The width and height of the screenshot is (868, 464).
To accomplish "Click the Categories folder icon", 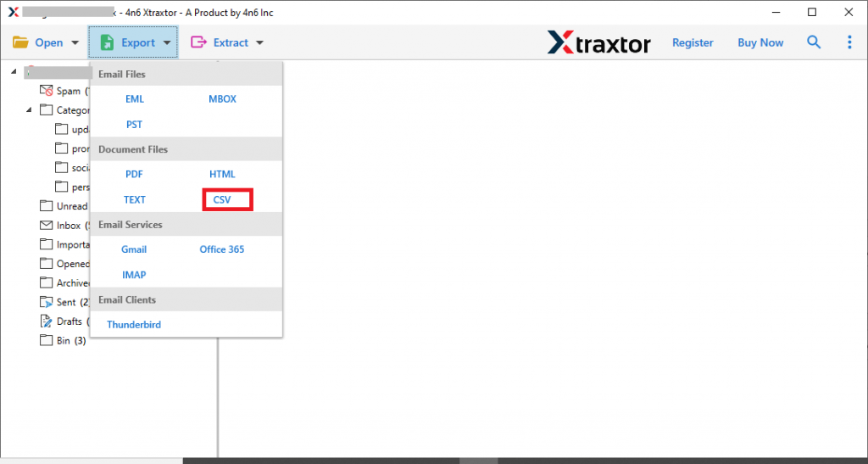I will click(46, 110).
